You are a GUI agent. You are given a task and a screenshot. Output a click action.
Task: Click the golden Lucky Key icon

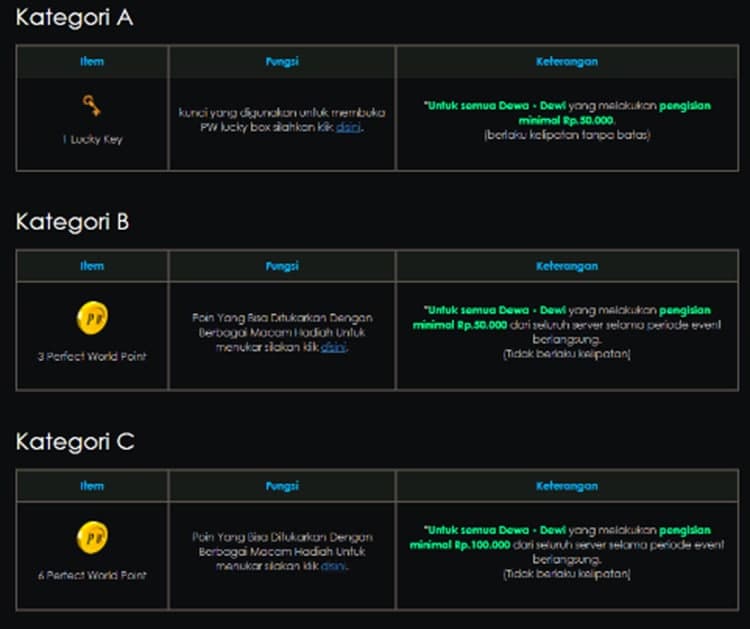pos(92,106)
